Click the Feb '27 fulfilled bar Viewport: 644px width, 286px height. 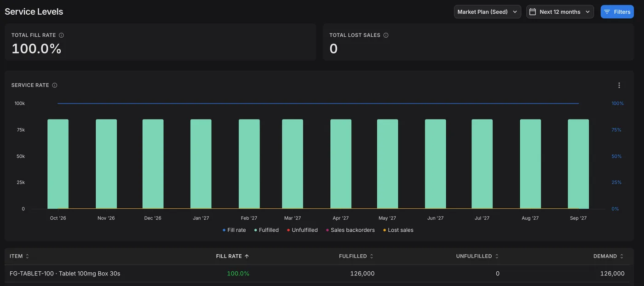click(249, 164)
